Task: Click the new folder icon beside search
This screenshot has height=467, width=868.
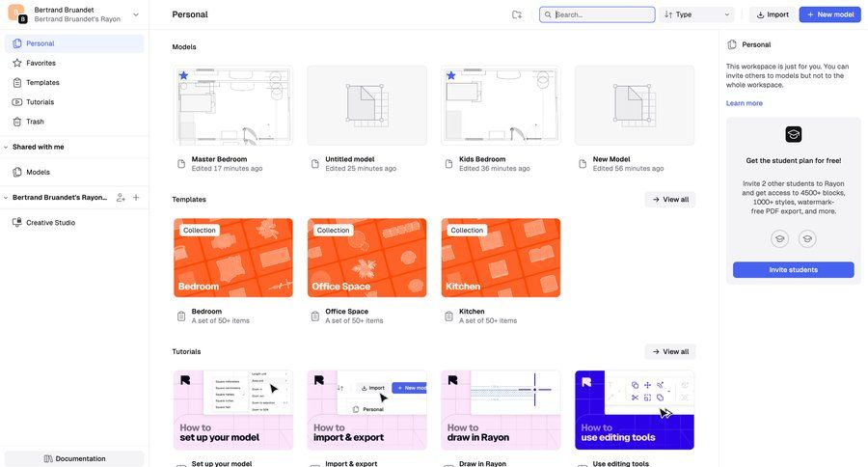Action: tap(517, 15)
